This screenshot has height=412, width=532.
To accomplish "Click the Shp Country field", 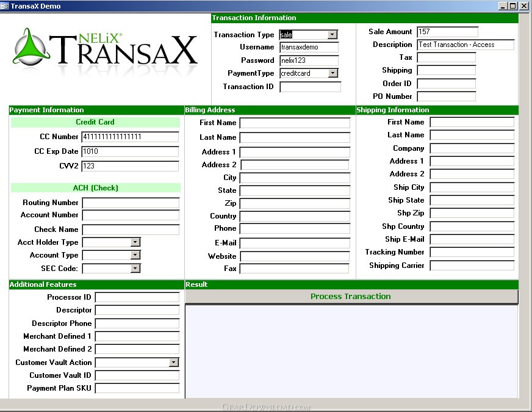I will (x=472, y=226).
